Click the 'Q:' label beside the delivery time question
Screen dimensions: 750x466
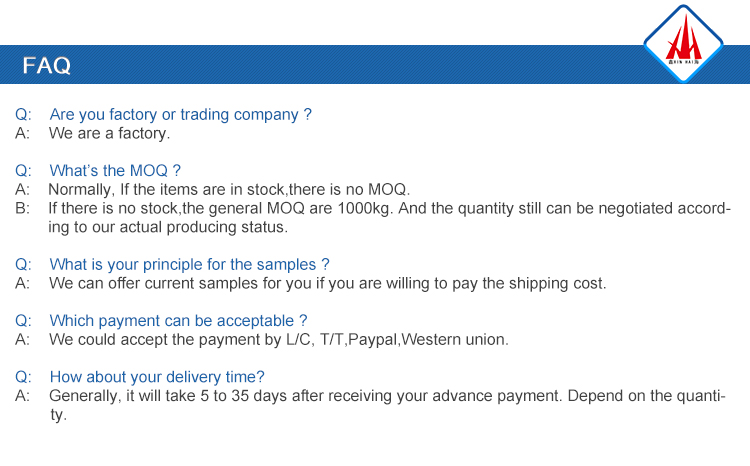tap(22, 377)
